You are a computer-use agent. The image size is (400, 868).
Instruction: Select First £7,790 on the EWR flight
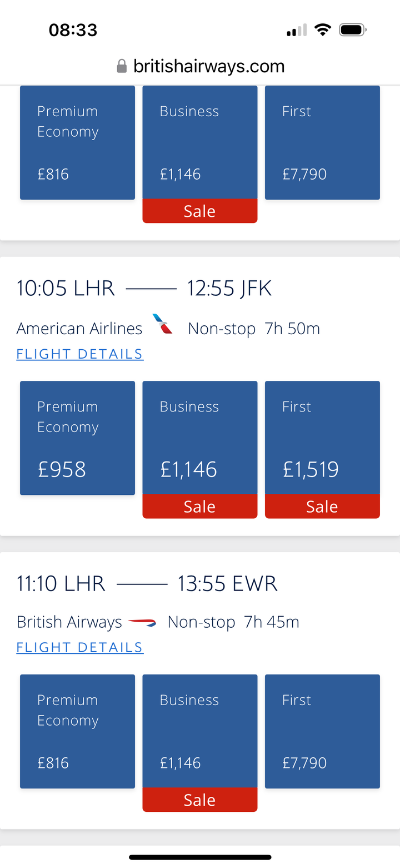(x=322, y=731)
